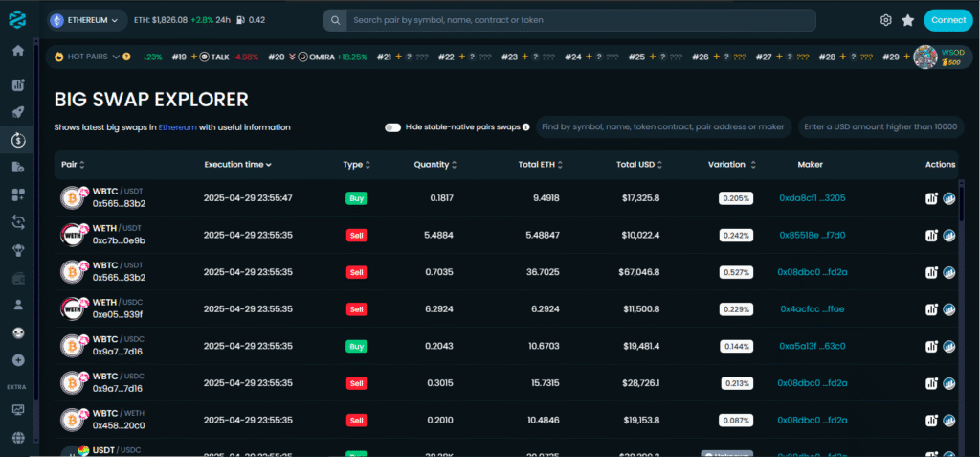980x457 pixels.
Task: Open maker address 0xa5a13f...63c0
Action: (813, 346)
